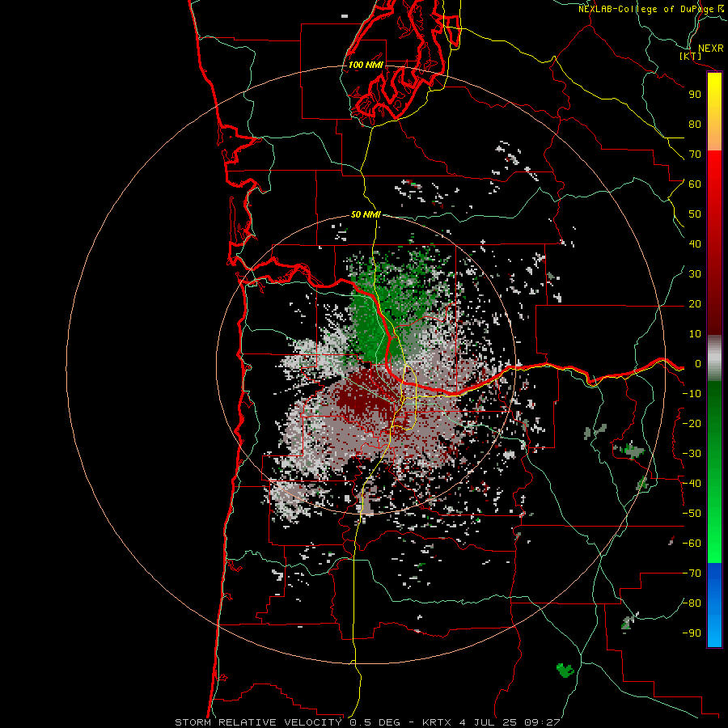Click the -20 value on velocity scale
Screen dimensions: 728x728
point(692,424)
